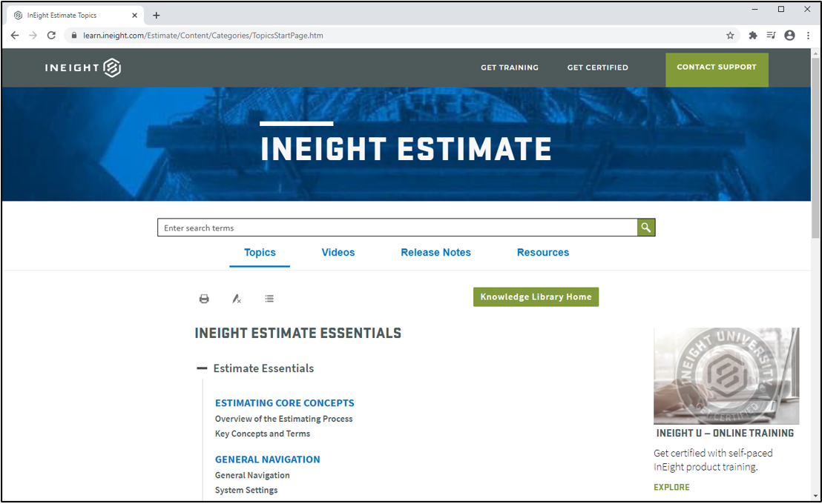Click the EXPLORE training link
Screen dimensions: 822x504
(671, 487)
